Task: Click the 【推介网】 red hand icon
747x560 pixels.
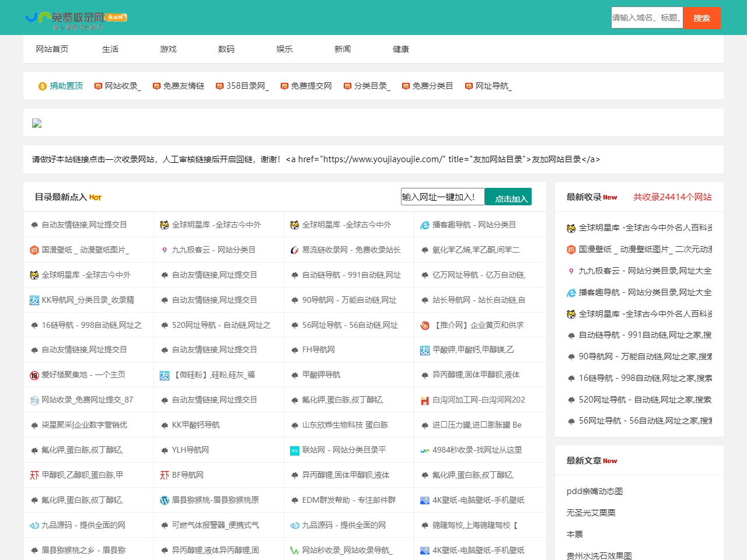Action: tap(425, 325)
